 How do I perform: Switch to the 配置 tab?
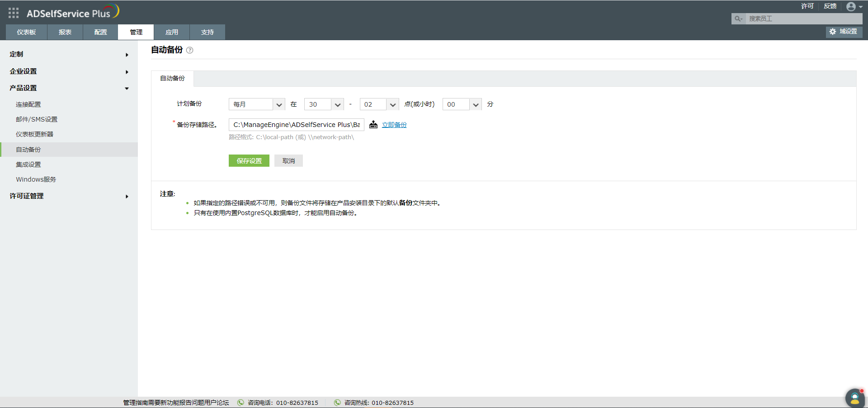(100, 32)
